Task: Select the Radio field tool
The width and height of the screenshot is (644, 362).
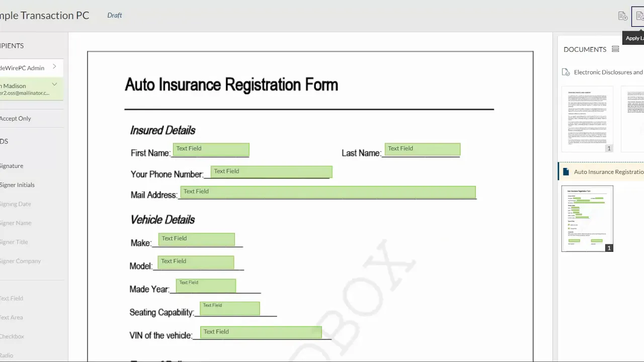Action: 7,355
